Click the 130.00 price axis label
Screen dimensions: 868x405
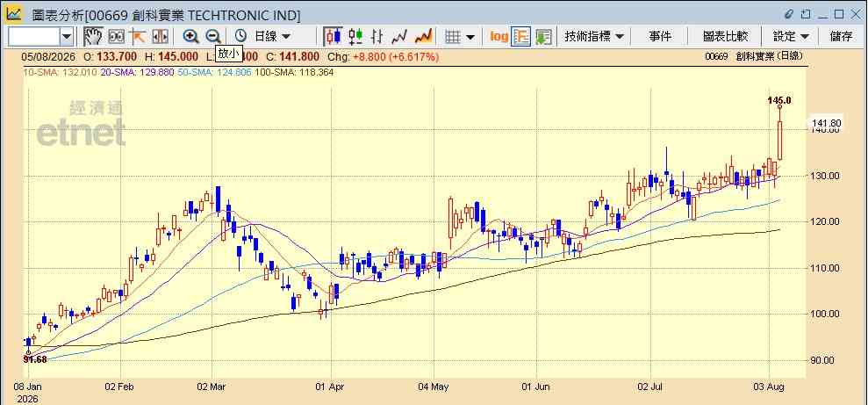point(826,176)
